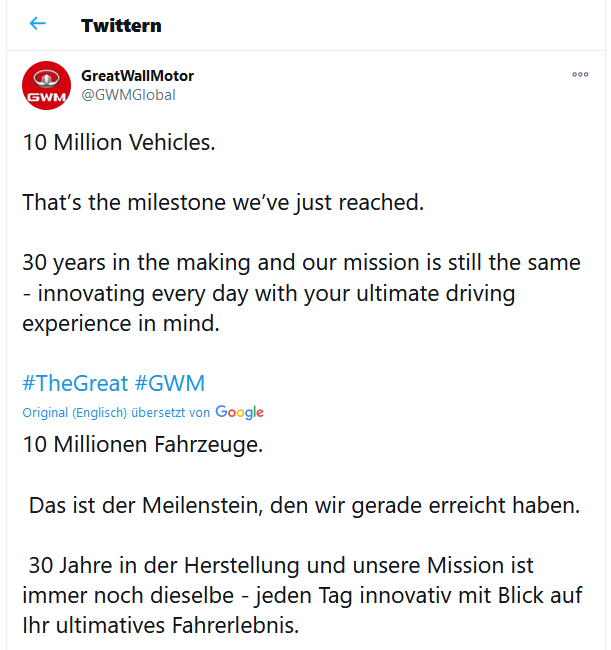
Task: Click "That's the milestone we've just reached."
Action: pyautogui.click(x=224, y=202)
